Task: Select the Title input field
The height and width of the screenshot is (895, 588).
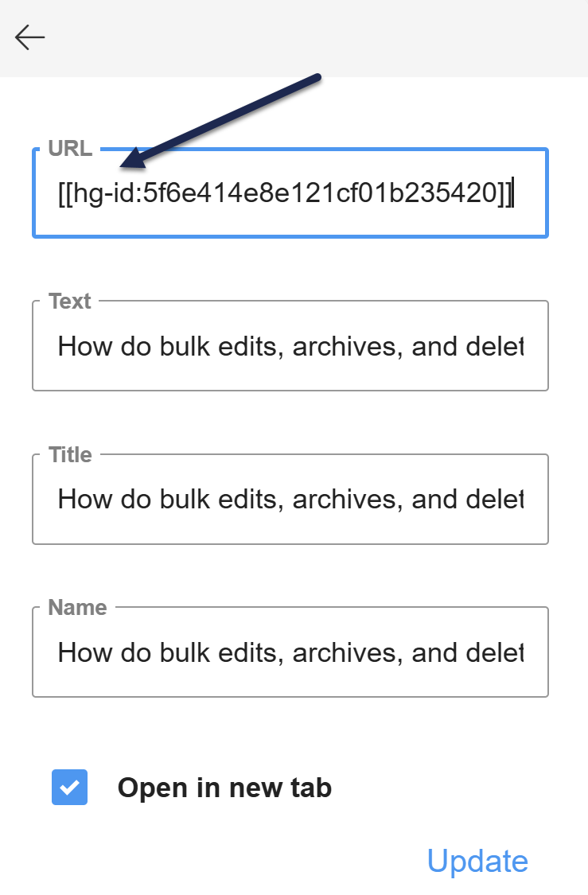Action: (290, 500)
